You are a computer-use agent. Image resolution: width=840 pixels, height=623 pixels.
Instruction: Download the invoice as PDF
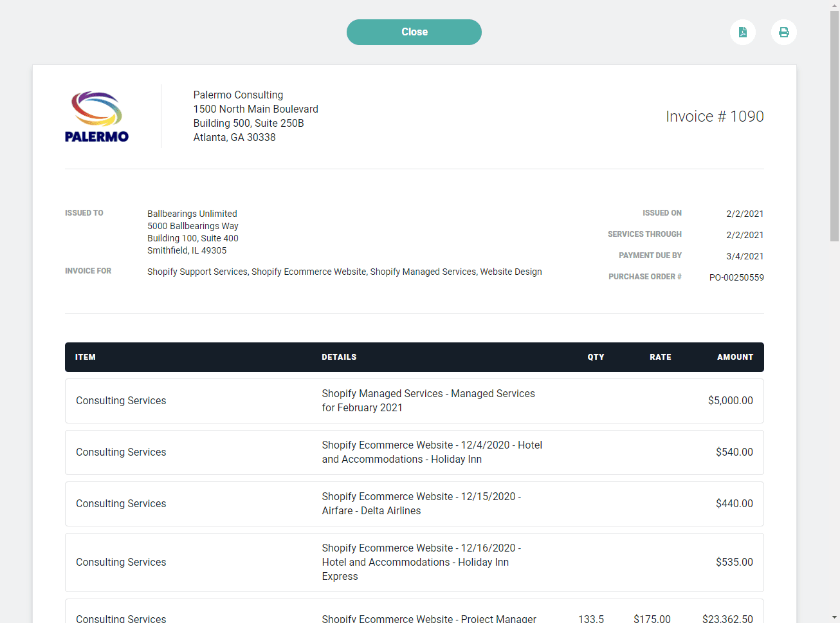[743, 32]
